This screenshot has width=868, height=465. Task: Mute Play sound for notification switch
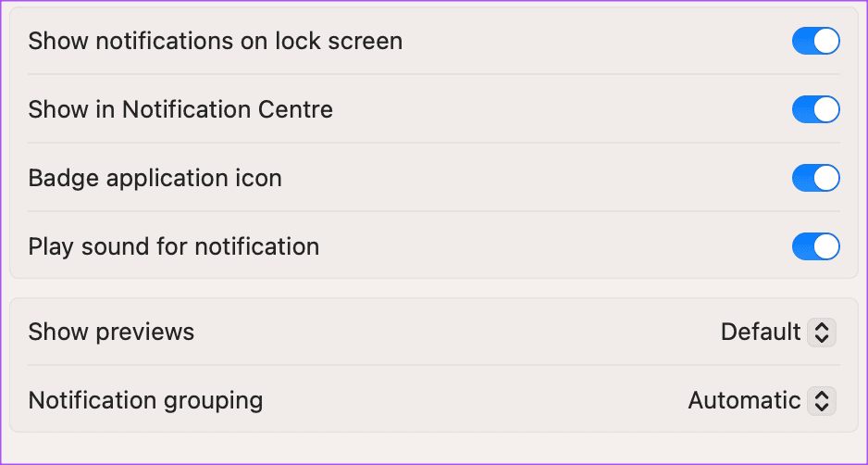[815, 246]
